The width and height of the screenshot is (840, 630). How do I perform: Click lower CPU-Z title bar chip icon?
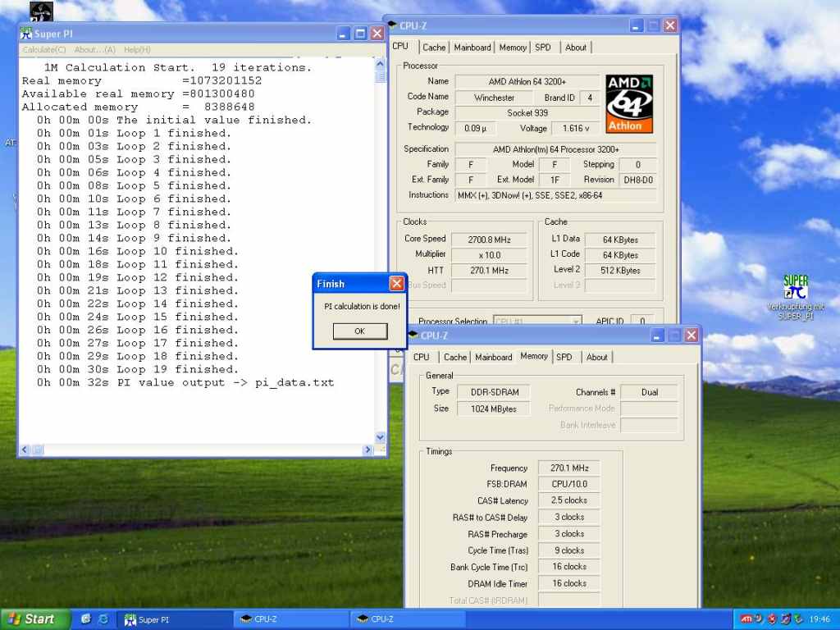click(x=413, y=336)
